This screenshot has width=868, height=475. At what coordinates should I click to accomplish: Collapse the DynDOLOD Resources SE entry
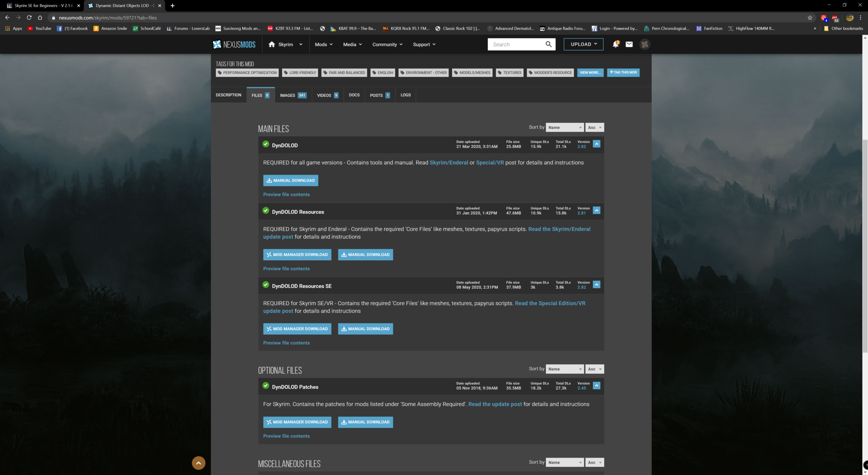pyautogui.click(x=596, y=285)
